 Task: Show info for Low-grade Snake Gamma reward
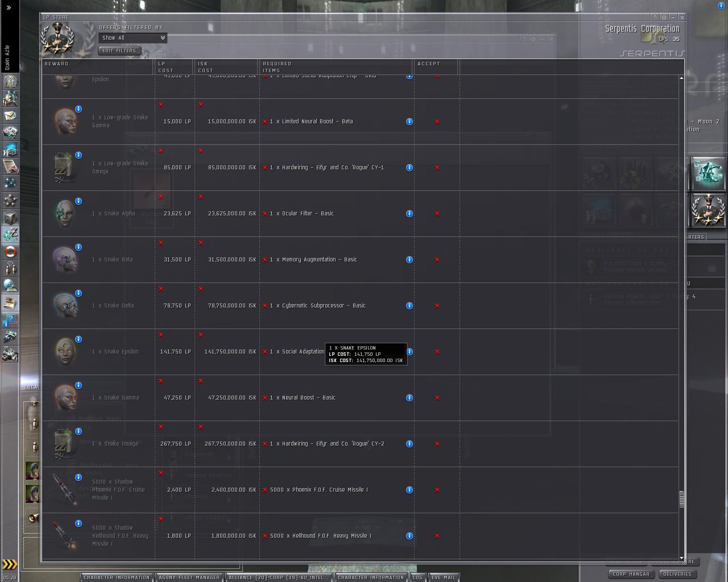[x=78, y=109]
